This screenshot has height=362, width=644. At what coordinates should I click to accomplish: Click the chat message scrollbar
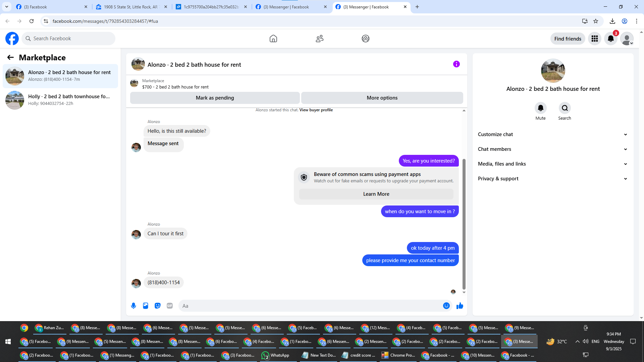click(464, 224)
